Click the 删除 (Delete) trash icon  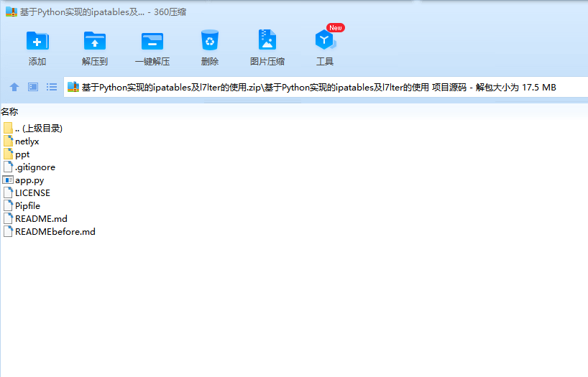point(210,40)
